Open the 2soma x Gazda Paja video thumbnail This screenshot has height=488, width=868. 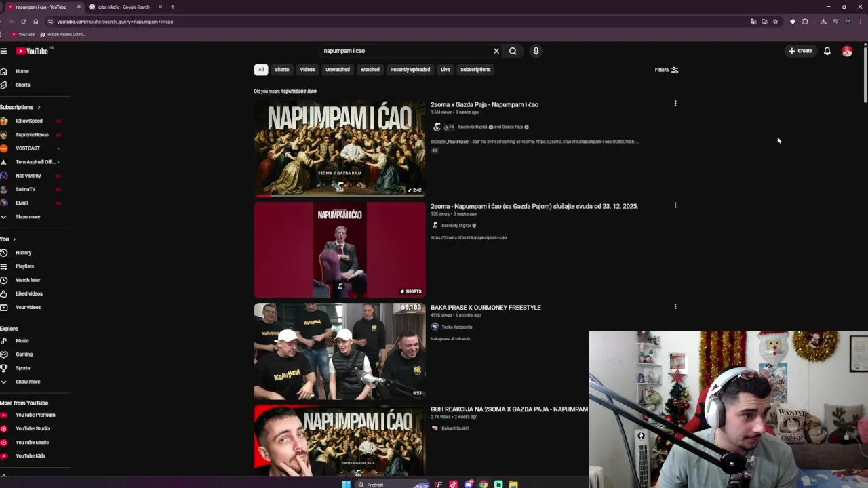(340, 148)
